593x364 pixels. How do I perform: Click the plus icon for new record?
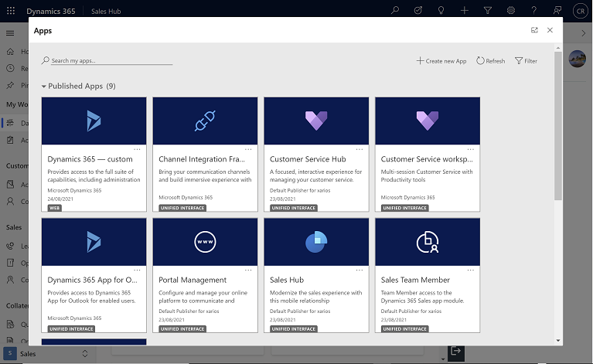coord(464,11)
